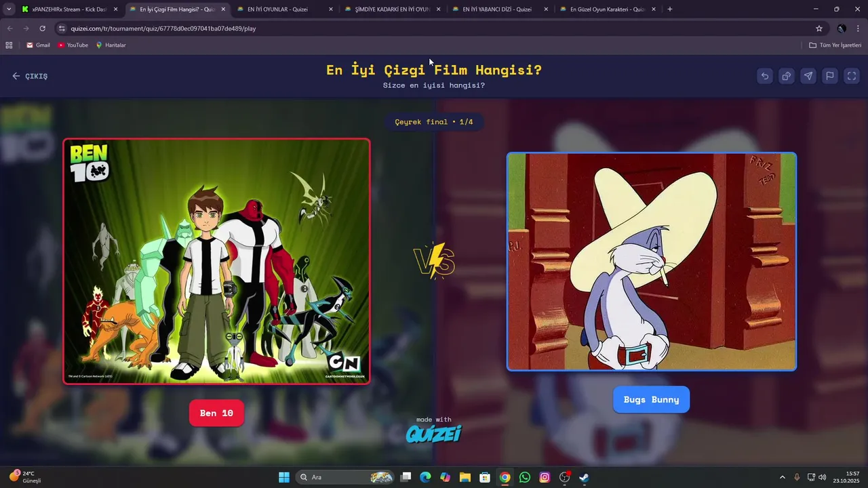Select the Bugs Bunny cartoon image

tap(652, 262)
